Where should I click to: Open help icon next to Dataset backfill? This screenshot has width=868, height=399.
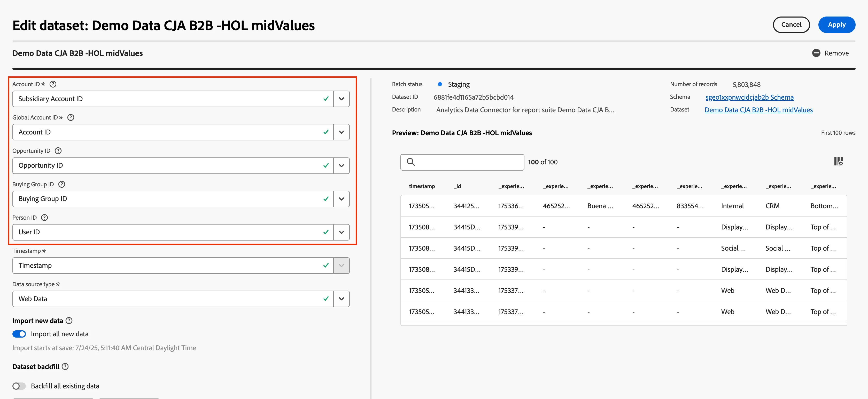(65, 366)
